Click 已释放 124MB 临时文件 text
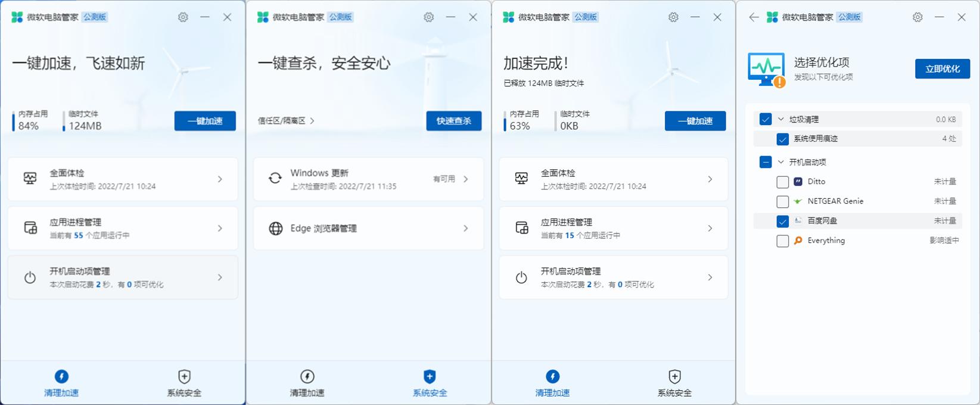This screenshot has height=405, width=980. (544, 83)
